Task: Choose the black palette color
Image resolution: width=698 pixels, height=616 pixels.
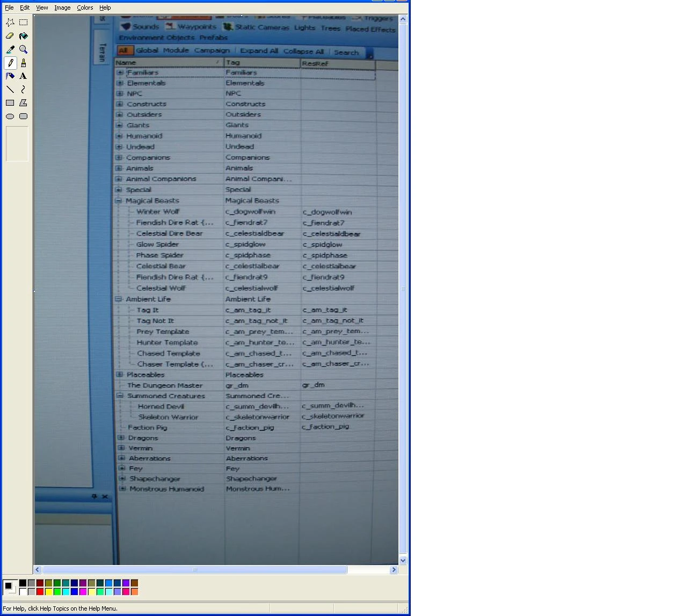Action: click(23, 583)
